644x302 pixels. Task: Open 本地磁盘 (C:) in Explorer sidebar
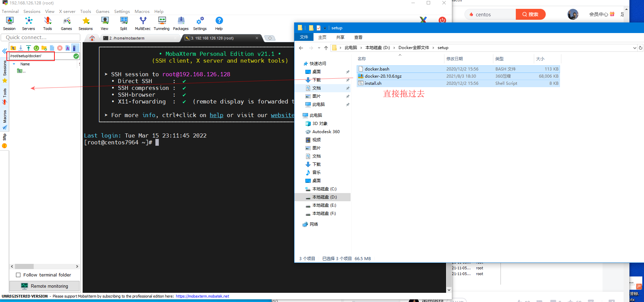(324, 189)
